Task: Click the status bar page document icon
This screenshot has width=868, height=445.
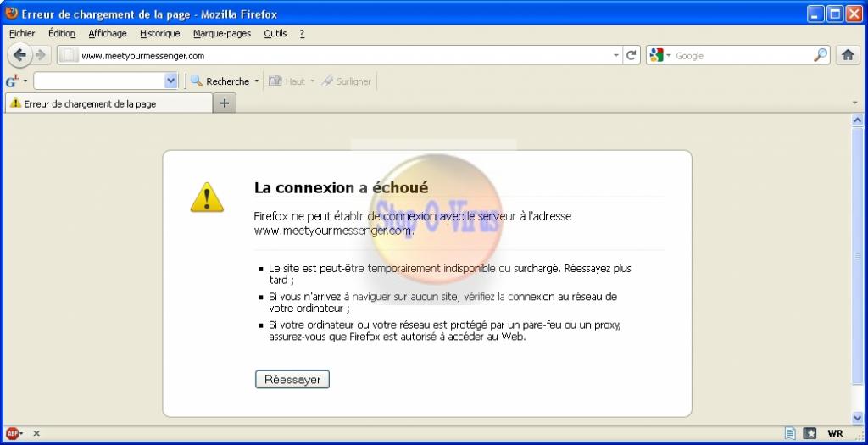Action: coord(790,433)
